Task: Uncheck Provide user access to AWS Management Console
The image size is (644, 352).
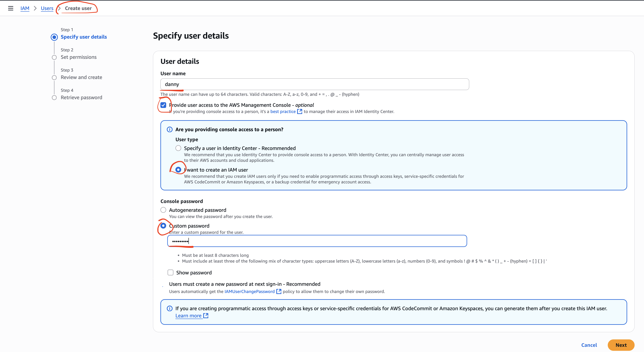Action: click(163, 105)
